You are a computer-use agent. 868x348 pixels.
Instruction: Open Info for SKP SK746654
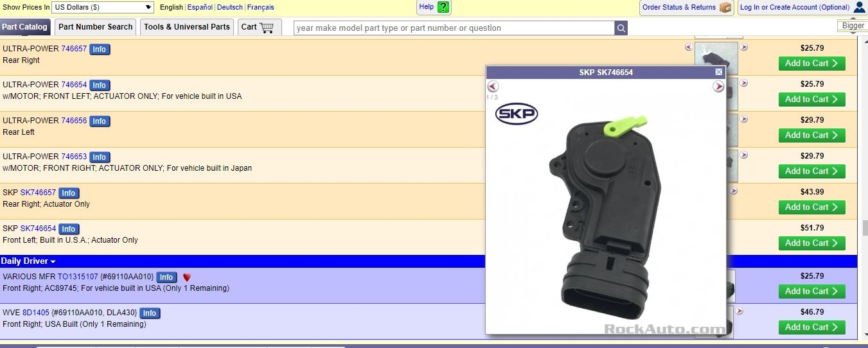click(69, 229)
